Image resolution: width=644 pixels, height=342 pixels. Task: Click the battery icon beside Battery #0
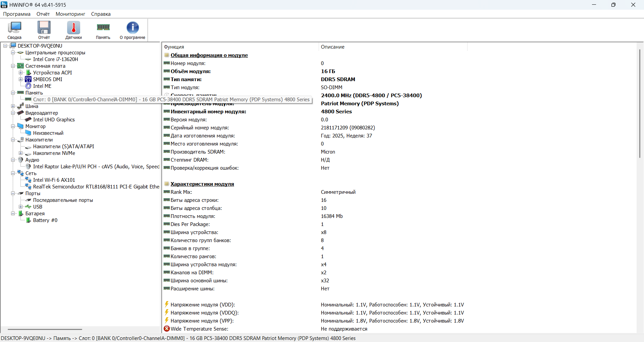coord(28,220)
